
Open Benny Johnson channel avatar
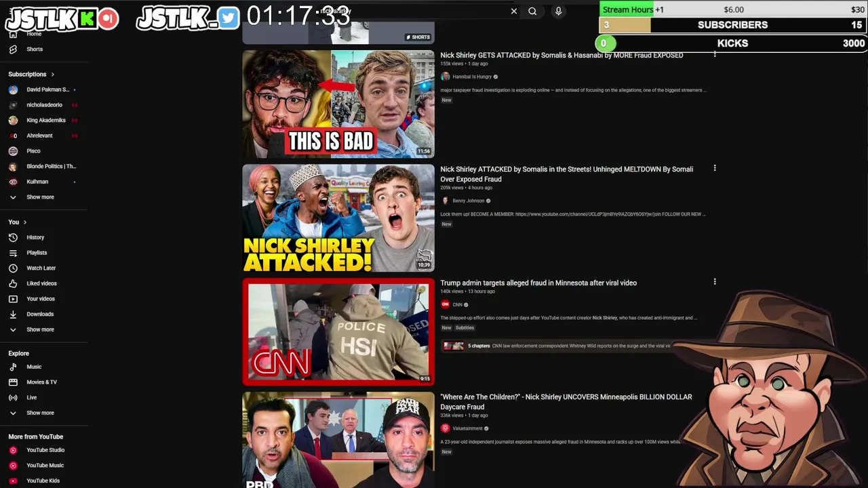[x=445, y=201]
